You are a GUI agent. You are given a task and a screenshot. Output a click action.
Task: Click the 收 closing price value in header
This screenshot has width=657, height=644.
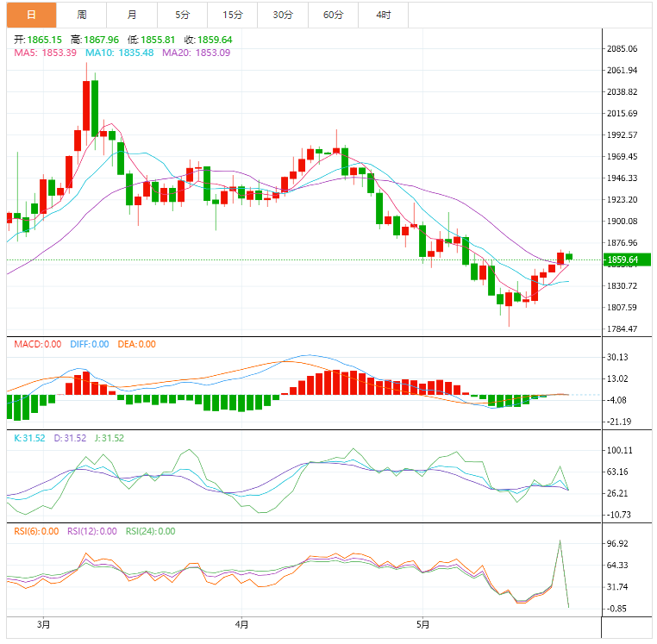click(x=215, y=40)
